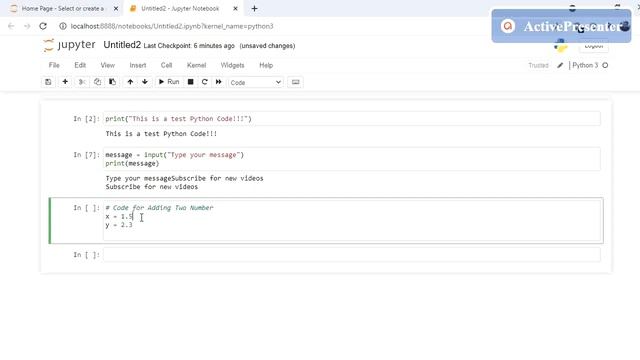The height and width of the screenshot is (360, 640).
Task: Run the selected cell
Action: coord(169,82)
